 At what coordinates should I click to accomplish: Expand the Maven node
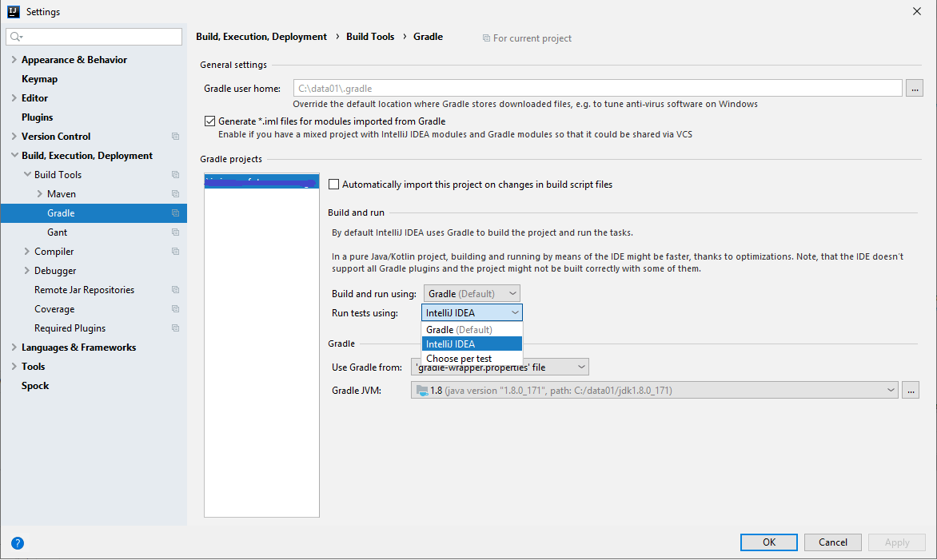click(39, 193)
